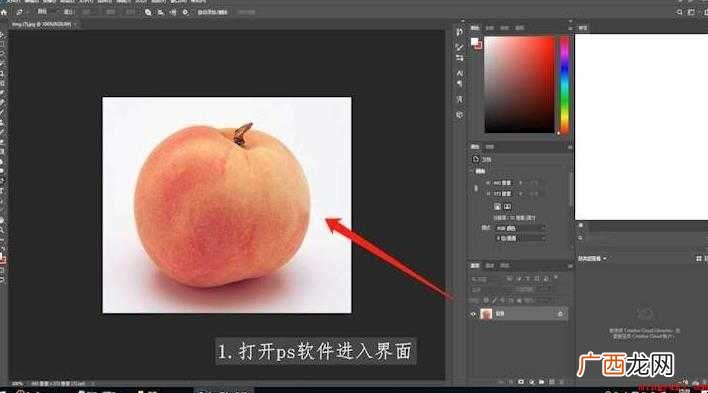Viewport: 708px width, 393px height.
Task: Open the gear settings in the options bar
Action: coord(186,13)
